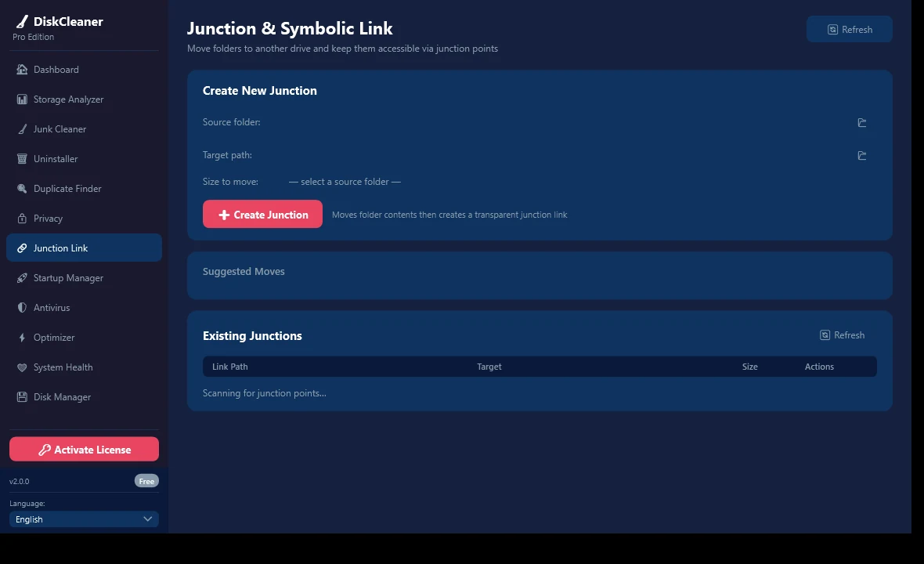Click the Create Junction button

pos(262,214)
